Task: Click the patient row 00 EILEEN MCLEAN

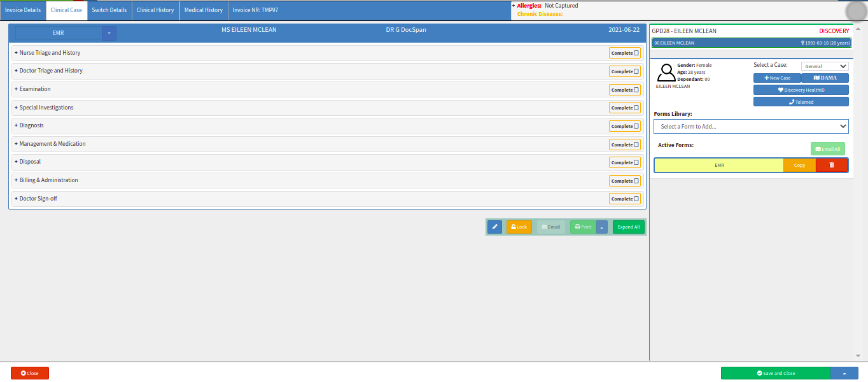Action: 751,43
